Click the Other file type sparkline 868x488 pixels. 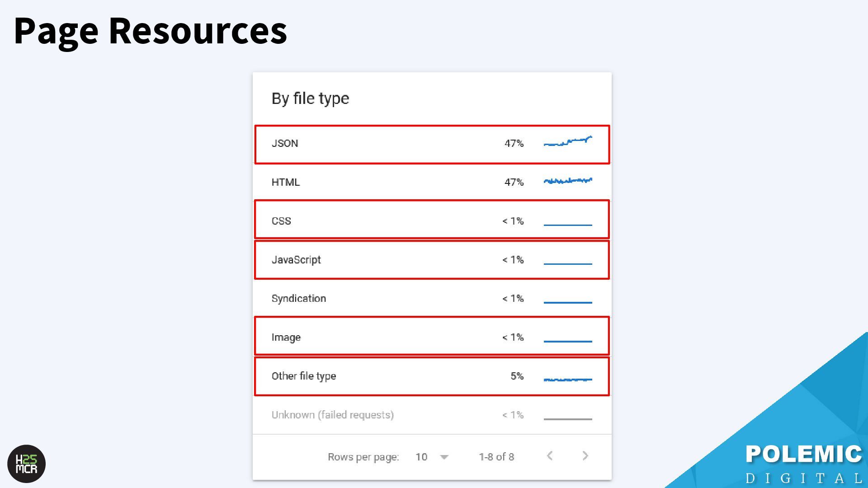pos(568,379)
